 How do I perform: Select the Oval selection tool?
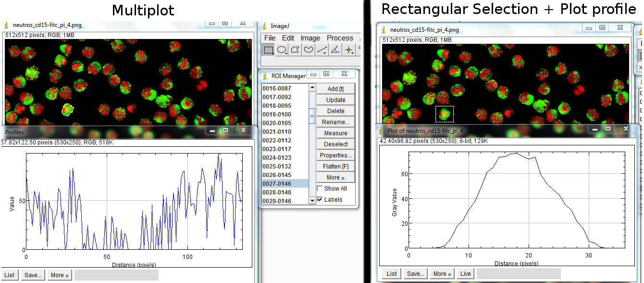pos(281,50)
